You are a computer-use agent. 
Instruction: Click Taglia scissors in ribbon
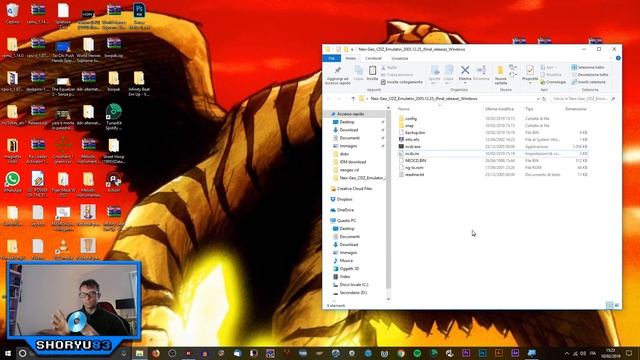(389, 67)
